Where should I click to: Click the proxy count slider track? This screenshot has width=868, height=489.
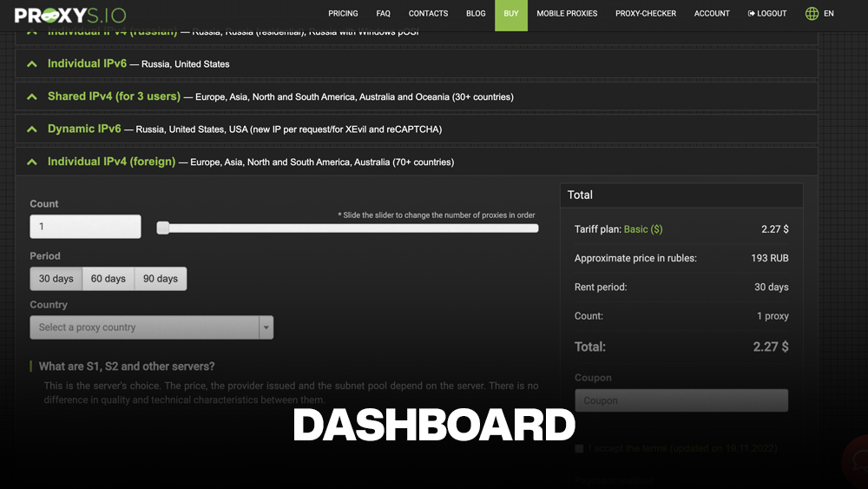[x=348, y=228]
